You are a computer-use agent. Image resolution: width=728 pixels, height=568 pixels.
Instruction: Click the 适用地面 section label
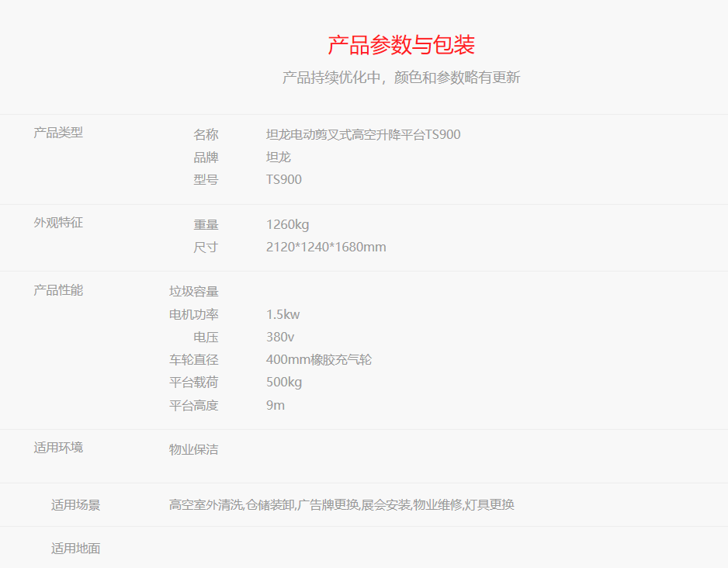click(x=76, y=549)
